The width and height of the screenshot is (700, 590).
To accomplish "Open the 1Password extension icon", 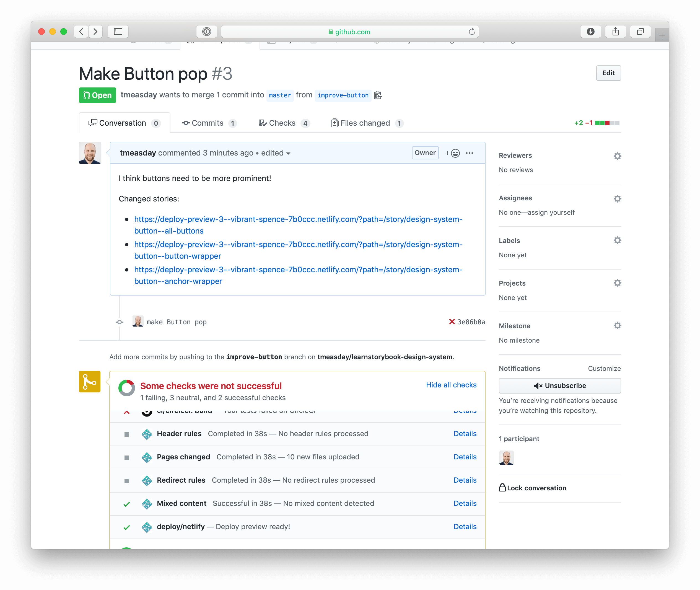I will click(x=207, y=32).
